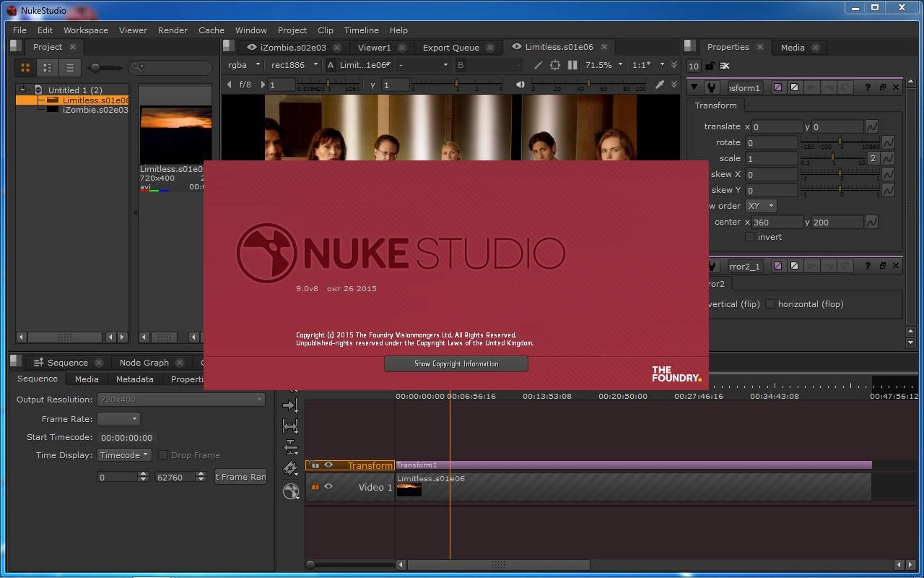Lock the Properties panel with padlock icon
Image resolution: width=924 pixels, height=578 pixels.
[710, 66]
